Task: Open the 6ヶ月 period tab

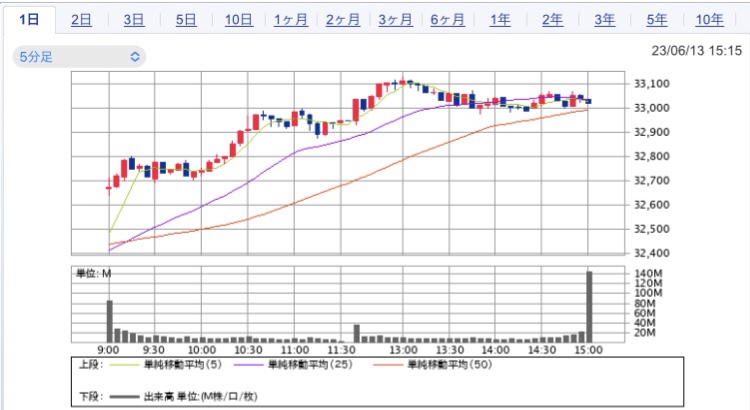Action: point(448,20)
